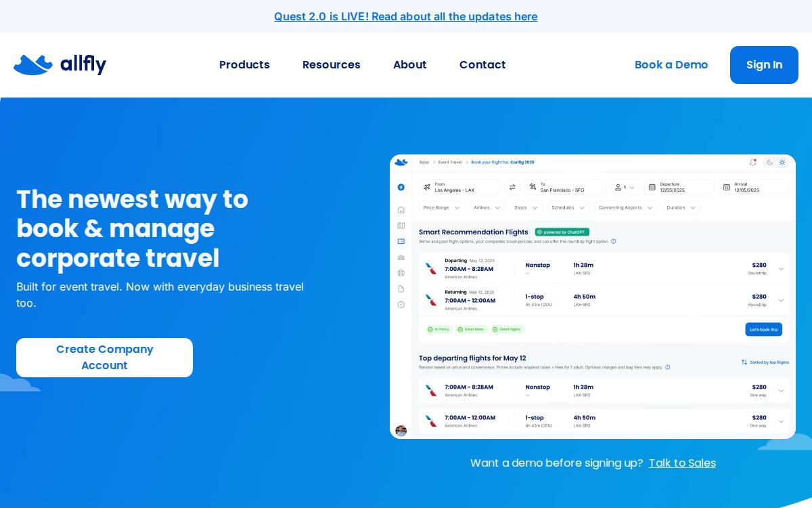Click the Smart Recommendation Flights heading
Viewport: 812px width, 508px height.
click(x=474, y=232)
